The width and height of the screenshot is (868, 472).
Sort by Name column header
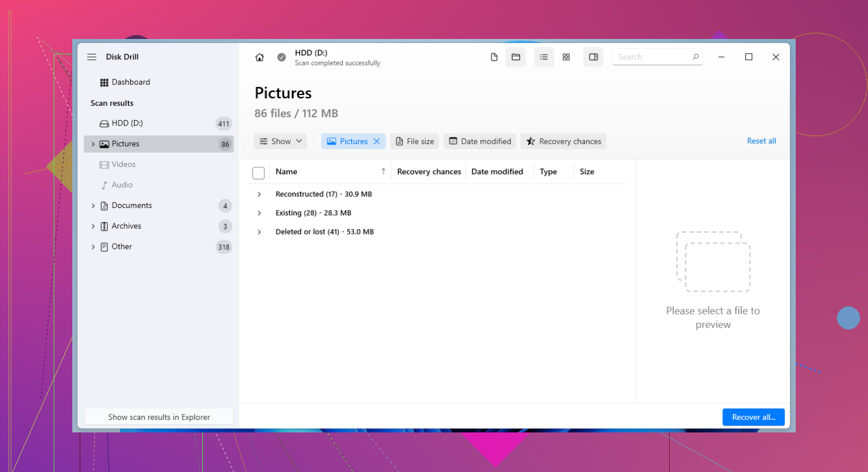pos(287,172)
